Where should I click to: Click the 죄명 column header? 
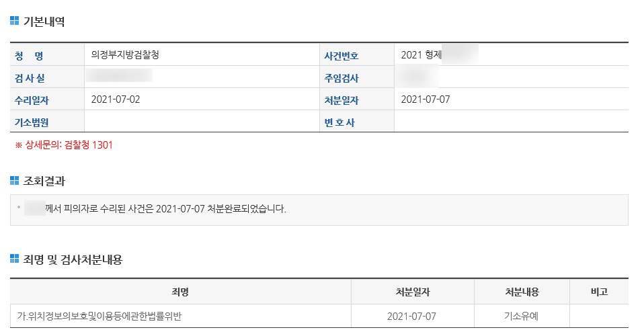(x=180, y=292)
